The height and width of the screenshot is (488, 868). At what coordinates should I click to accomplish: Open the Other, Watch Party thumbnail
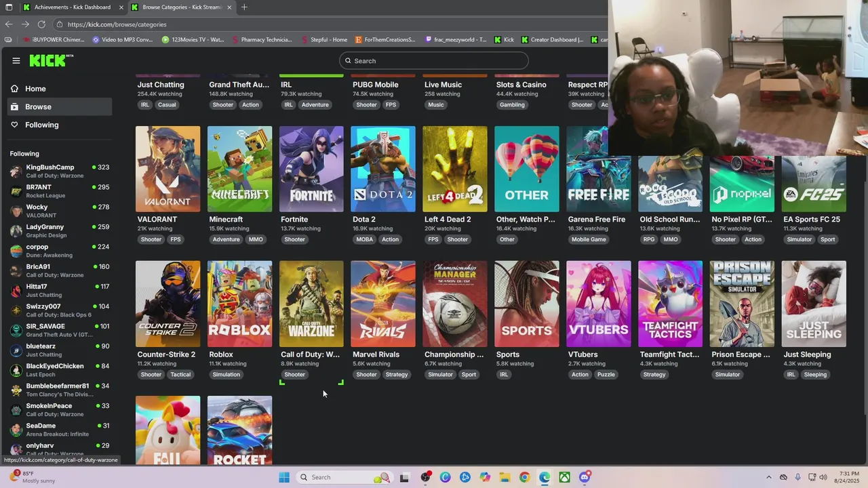pos(527,169)
